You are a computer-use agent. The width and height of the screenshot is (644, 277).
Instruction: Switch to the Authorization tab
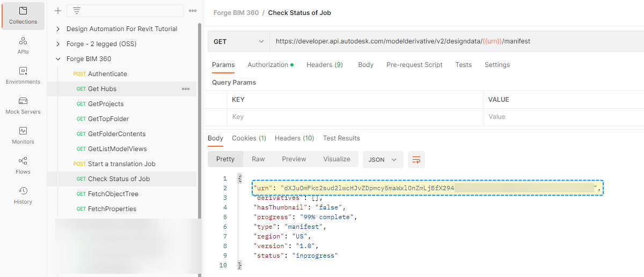pos(270,65)
